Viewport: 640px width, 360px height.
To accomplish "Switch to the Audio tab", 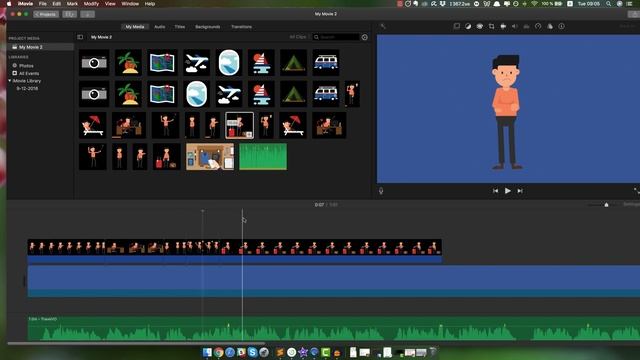I will (160, 27).
